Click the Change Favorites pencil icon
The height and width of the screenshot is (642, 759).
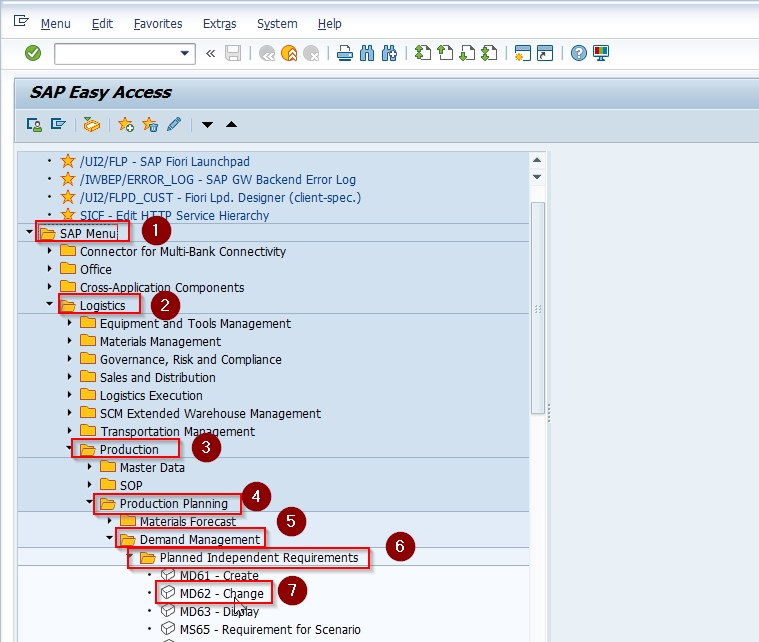pyautogui.click(x=174, y=125)
